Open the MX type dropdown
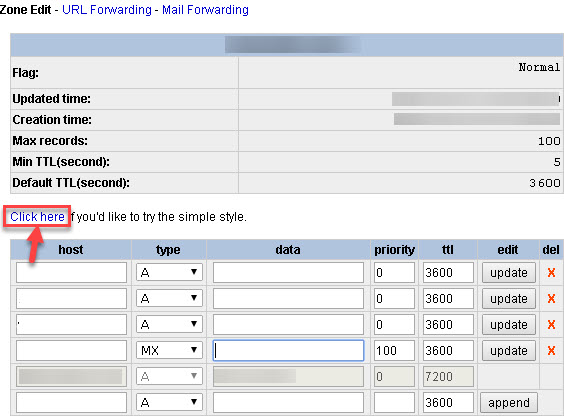The width and height of the screenshot is (564, 419). [169, 350]
